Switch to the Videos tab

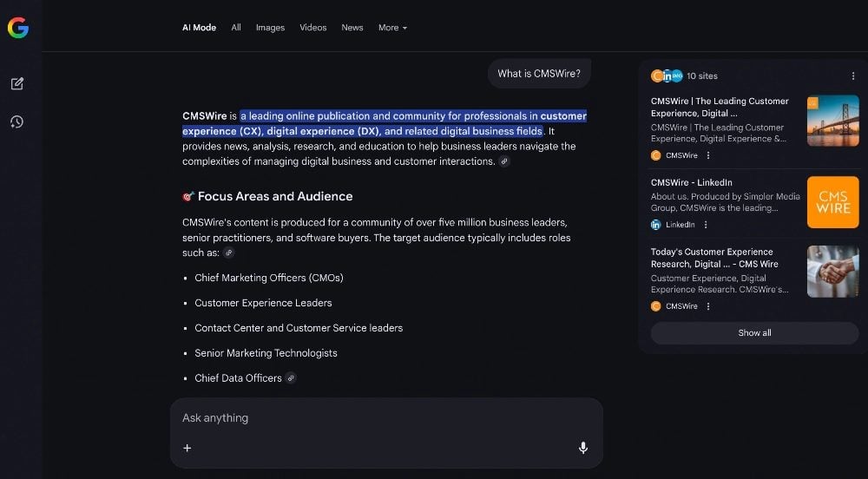[x=312, y=28]
